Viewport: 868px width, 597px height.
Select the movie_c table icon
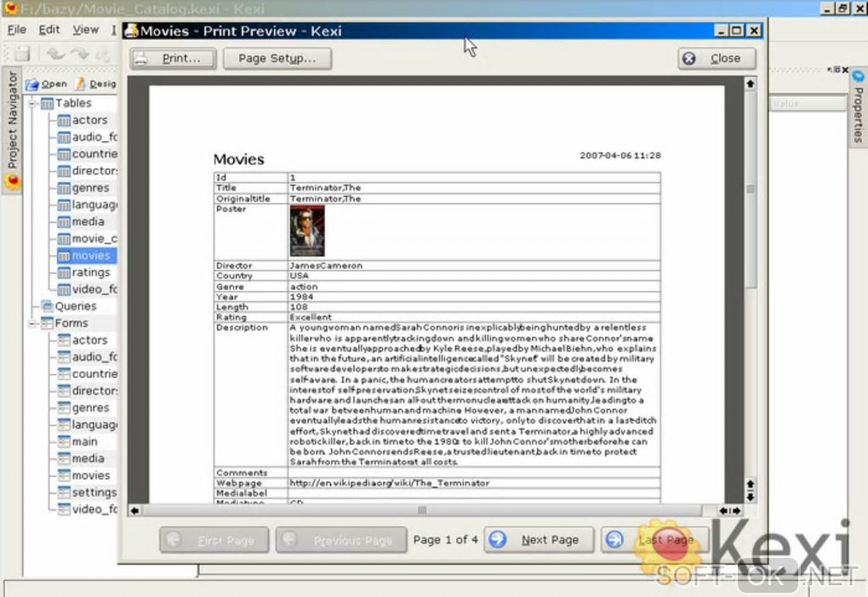point(64,239)
